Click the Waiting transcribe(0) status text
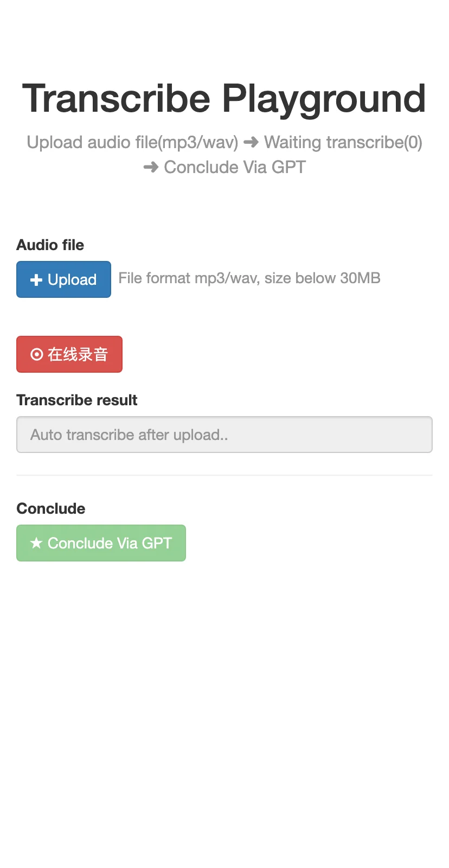Viewport: 449px width, 868px height. (x=343, y=143)
